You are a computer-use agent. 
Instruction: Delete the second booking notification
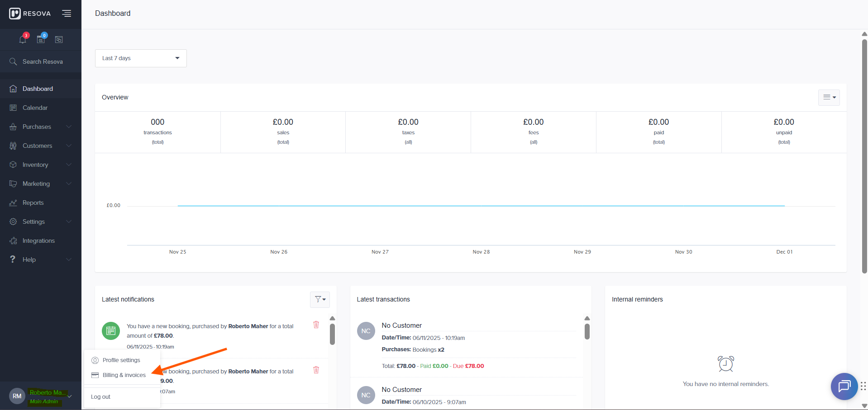[x=316, y=370]
